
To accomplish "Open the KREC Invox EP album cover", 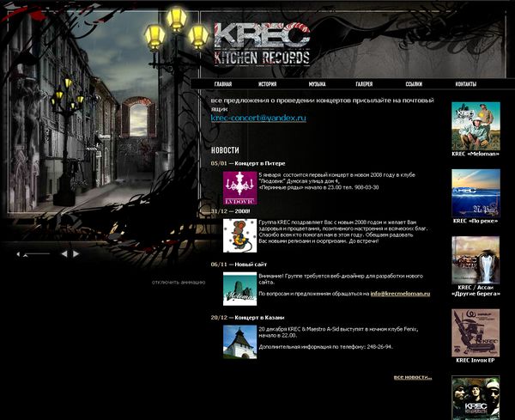I will point(476,333).
